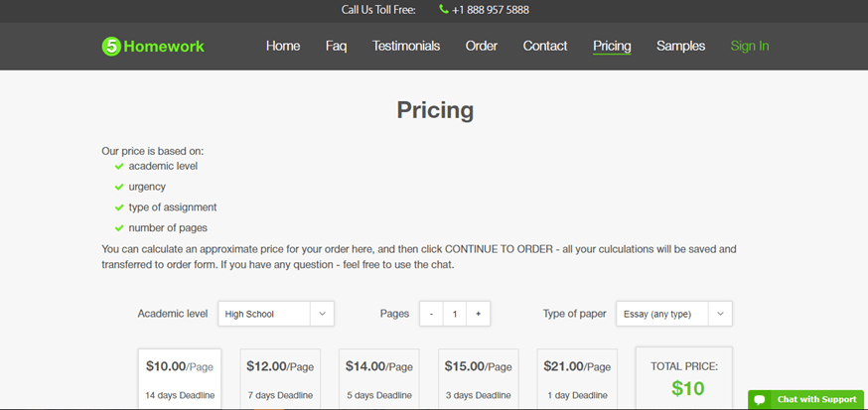Open the Samples page
The width and height of the screenshot is (868, 410).
point(681,46)
